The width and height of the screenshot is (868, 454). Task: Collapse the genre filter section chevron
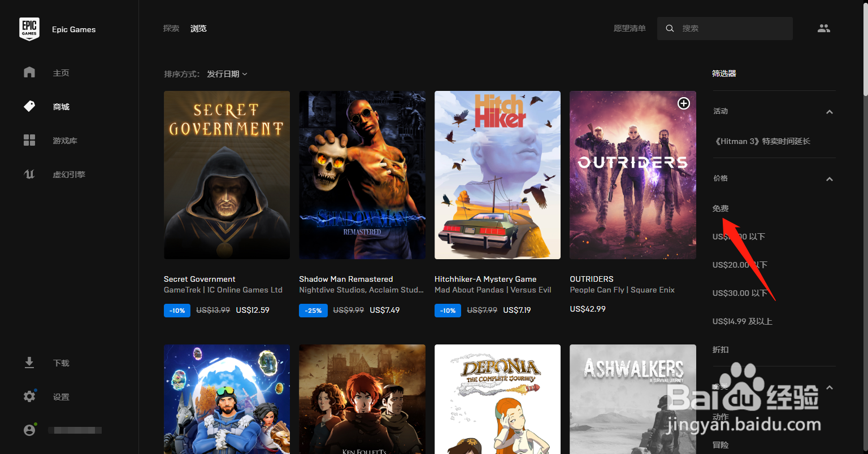pyautogui.click(x=830, y=387)
